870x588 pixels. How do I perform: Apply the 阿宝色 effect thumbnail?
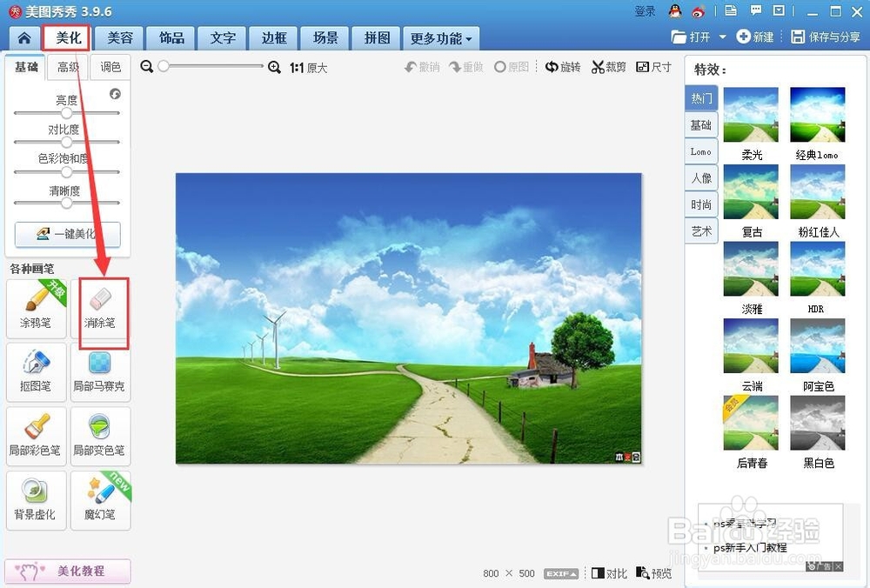(x=818, y=345)
